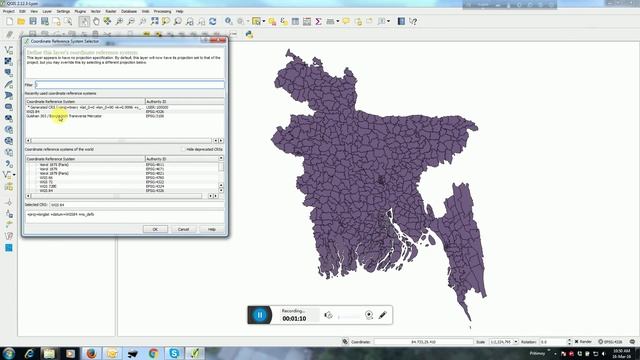Open the Project menu

pyautogui.click(x=9, y=11)
